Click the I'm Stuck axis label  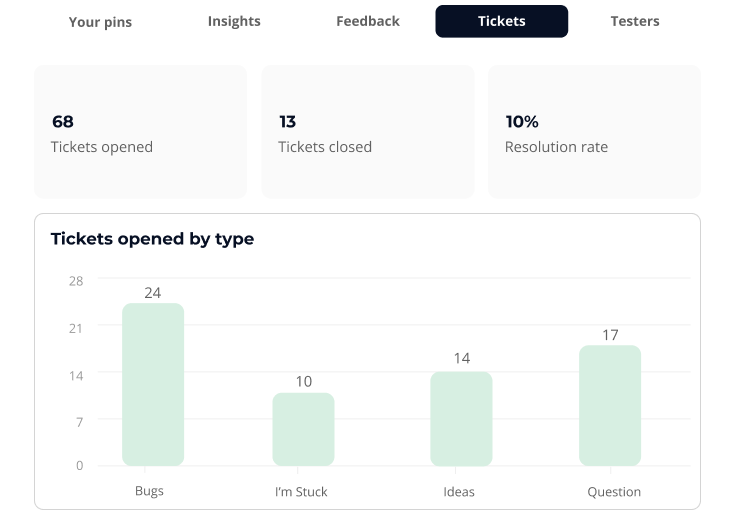point(301,492)
